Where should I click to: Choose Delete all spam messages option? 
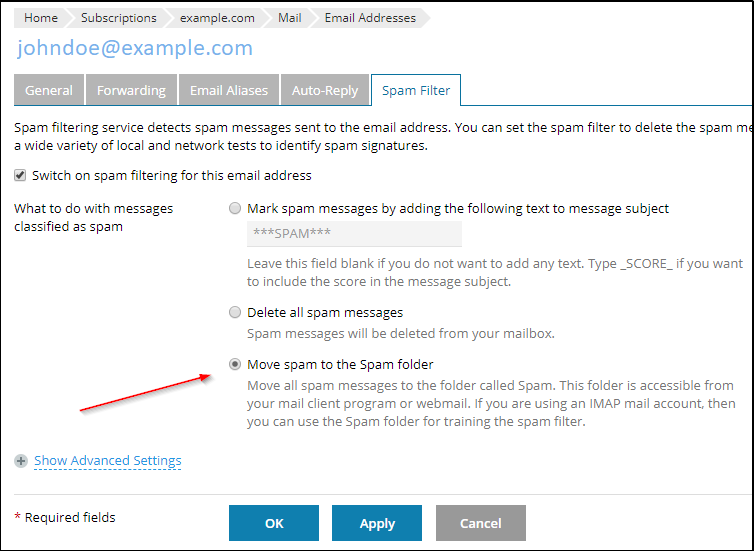(x=235, y=312)
